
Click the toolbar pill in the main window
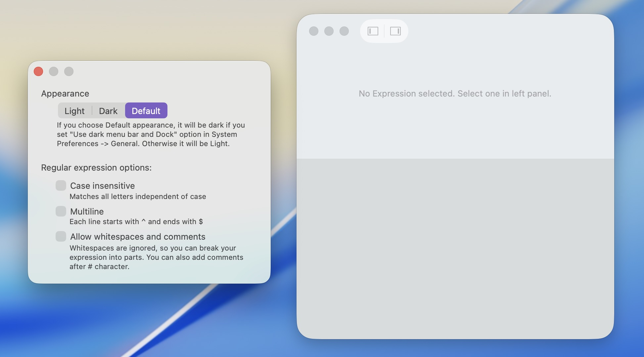384,31
